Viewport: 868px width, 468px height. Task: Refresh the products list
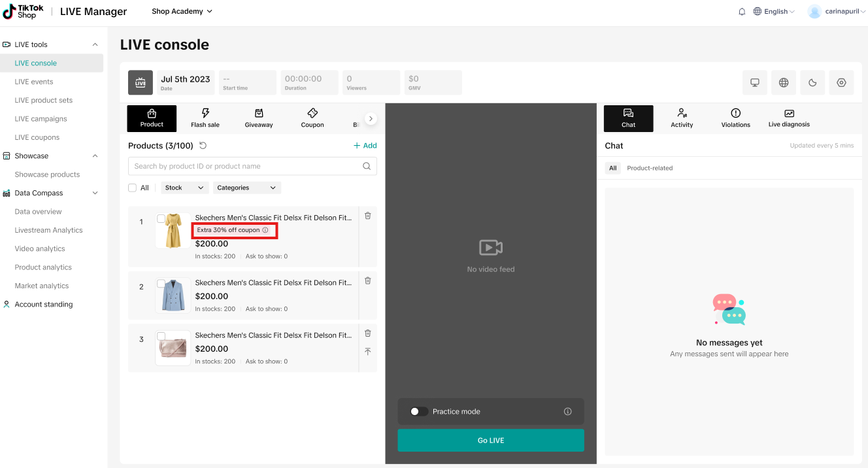[x=203, y=146]
